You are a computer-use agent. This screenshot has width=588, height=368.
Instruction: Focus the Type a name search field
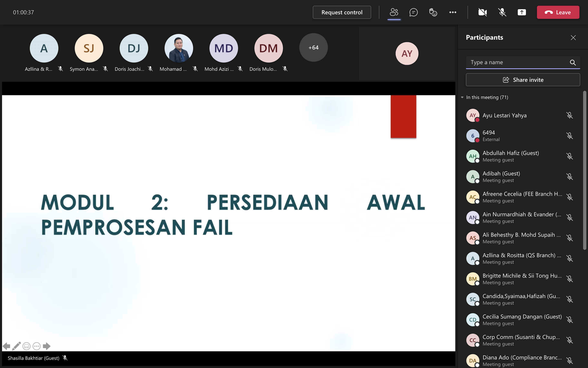coord(523,62)
